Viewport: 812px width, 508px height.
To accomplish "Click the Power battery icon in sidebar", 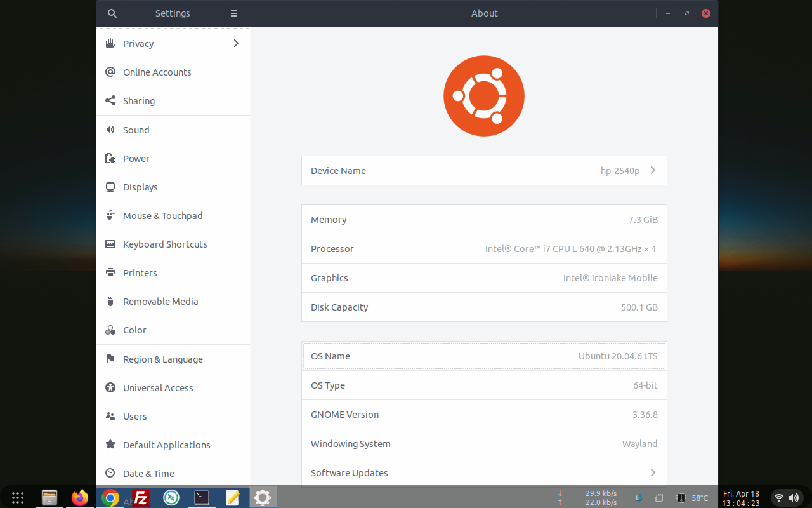I will (110, 158).
